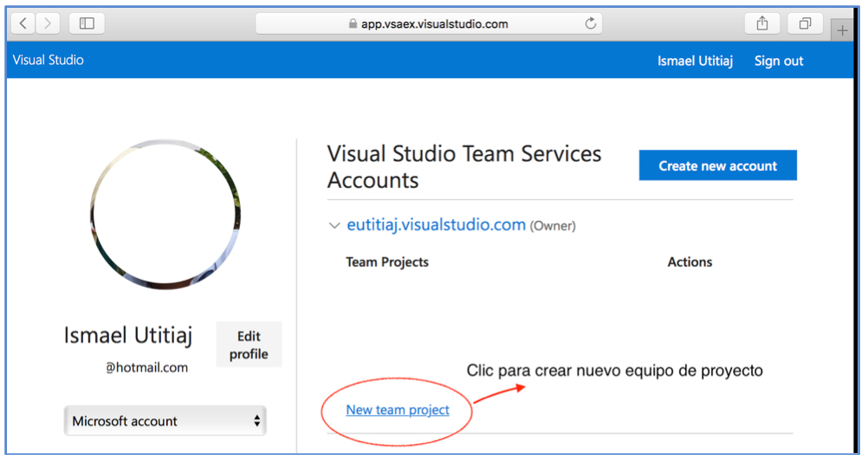Click Create new account button
The height and width of the screenshot is (460, 868).
tap(717, 165)
